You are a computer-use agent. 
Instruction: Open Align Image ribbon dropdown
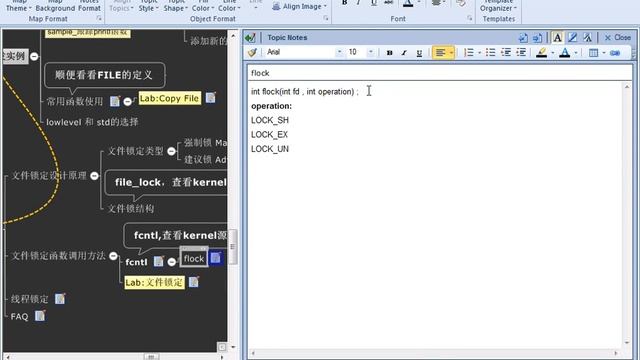tap(300, 7)
